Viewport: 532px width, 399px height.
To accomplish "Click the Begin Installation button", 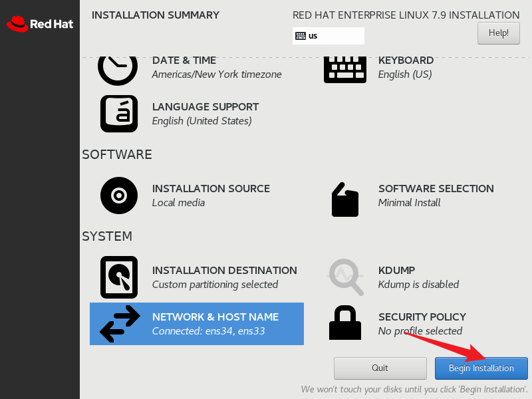I will [x=481, y=368].
